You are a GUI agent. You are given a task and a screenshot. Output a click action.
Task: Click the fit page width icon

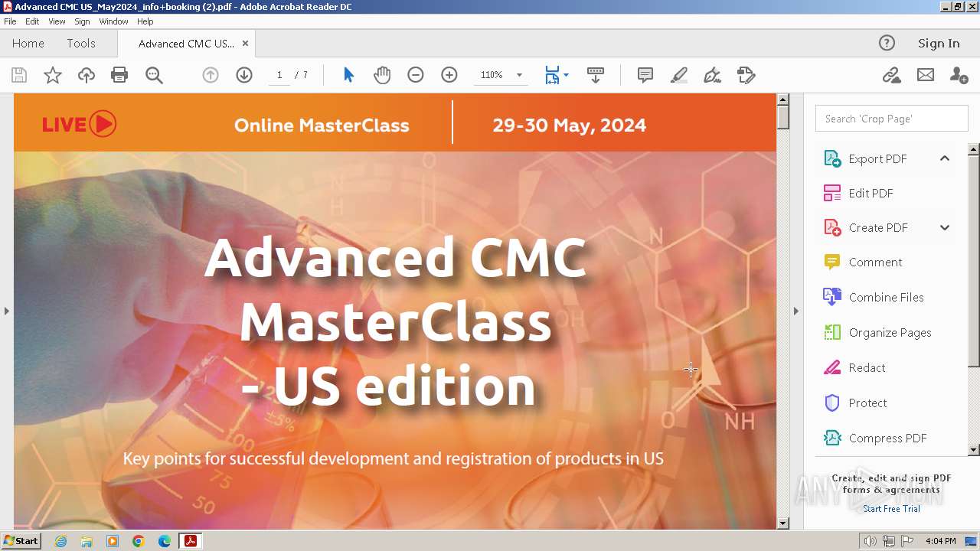point(552,75)
